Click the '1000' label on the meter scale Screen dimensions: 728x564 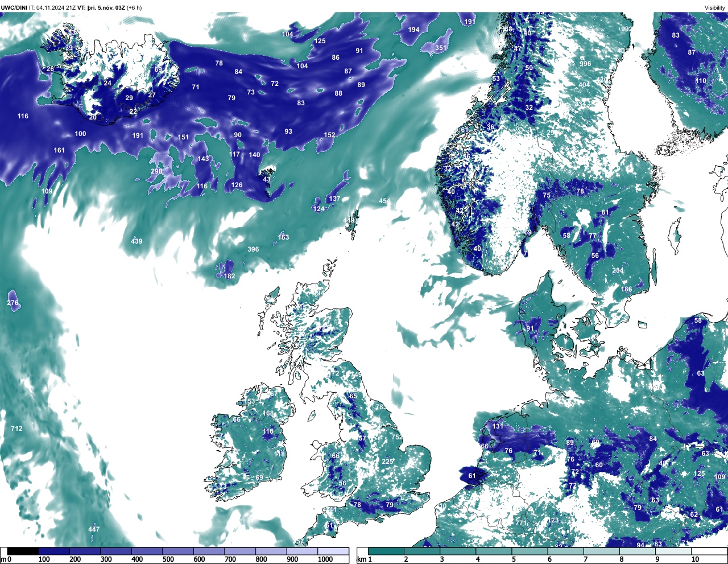point(325,559)
